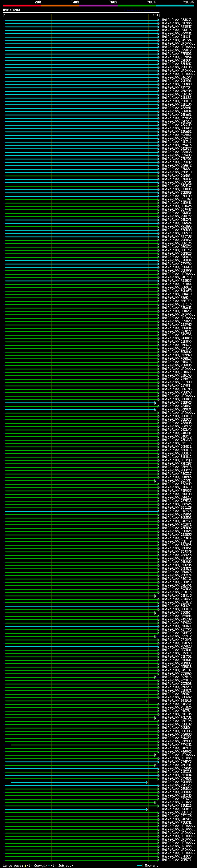
Task: Select UniRef100_Q46ZP8 in the hit list
Action: coord(177,78)
